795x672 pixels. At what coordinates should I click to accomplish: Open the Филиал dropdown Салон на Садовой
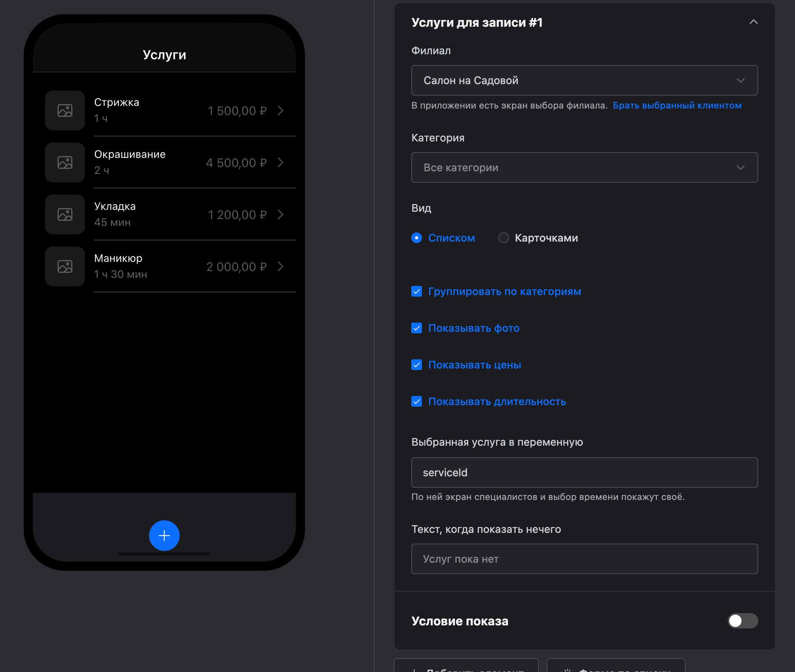[584, 80]
